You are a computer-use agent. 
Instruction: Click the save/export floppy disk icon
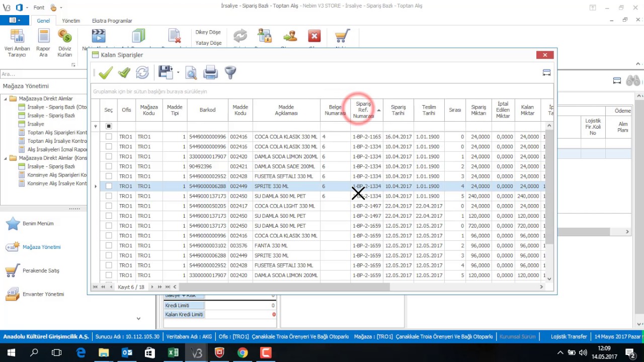coord(166,72)
